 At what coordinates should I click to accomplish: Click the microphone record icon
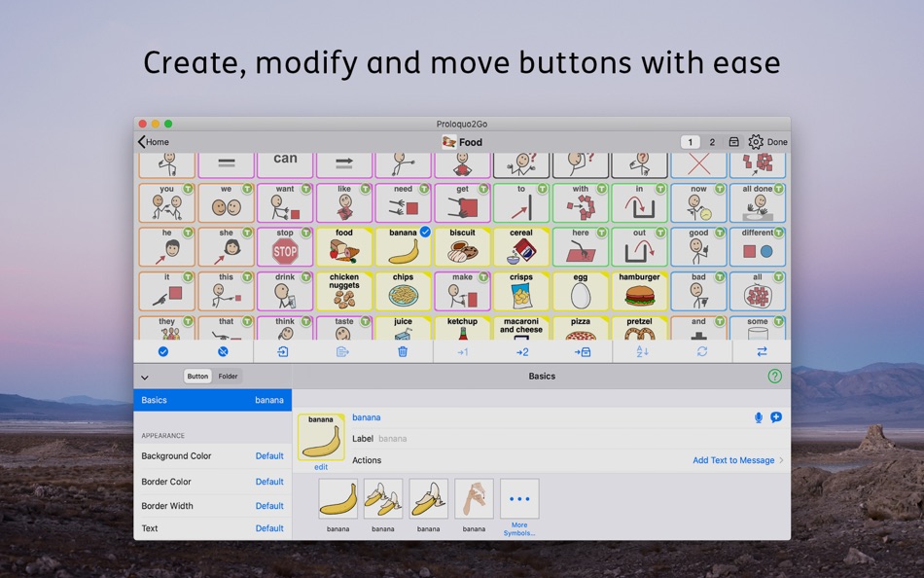coord(759,417)
